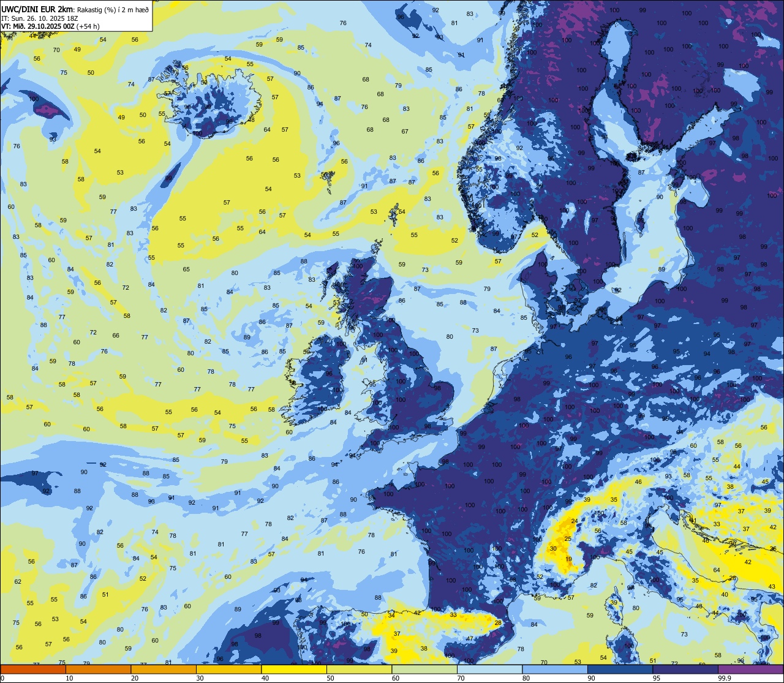This screenshot has height=683, width=784.
Task: Click the bright yellow 40–50 legend swatch
Action: [294, 669]
